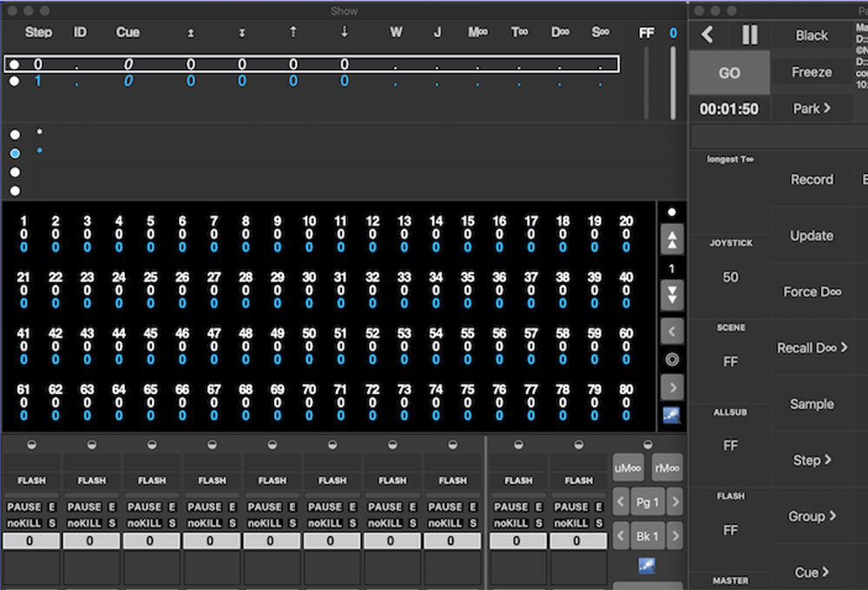The height and width of the screenshot is (590, 868).
Task: Go to the next page right of Pg 1
Action: coord(674,502)
